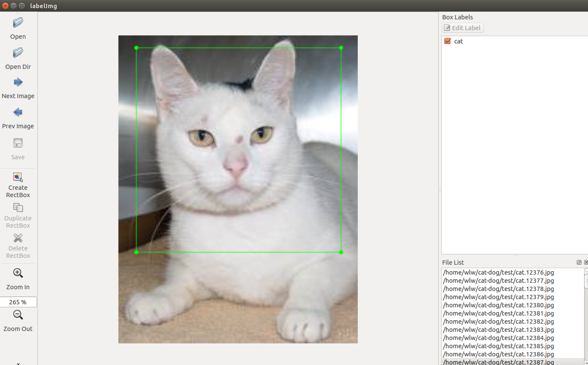Click the File List vertical scrollbar
This screenshot has height=365, width=588.
click(x=586, y=316)
